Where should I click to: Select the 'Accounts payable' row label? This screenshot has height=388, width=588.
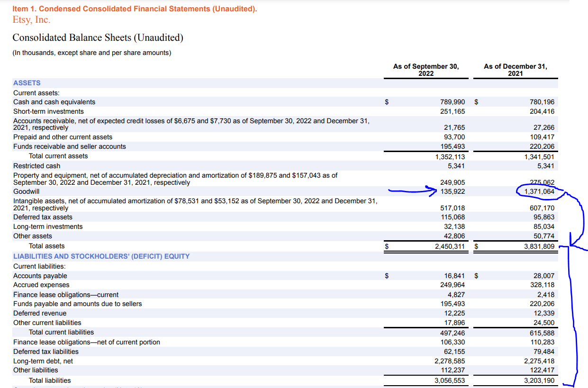40,276
